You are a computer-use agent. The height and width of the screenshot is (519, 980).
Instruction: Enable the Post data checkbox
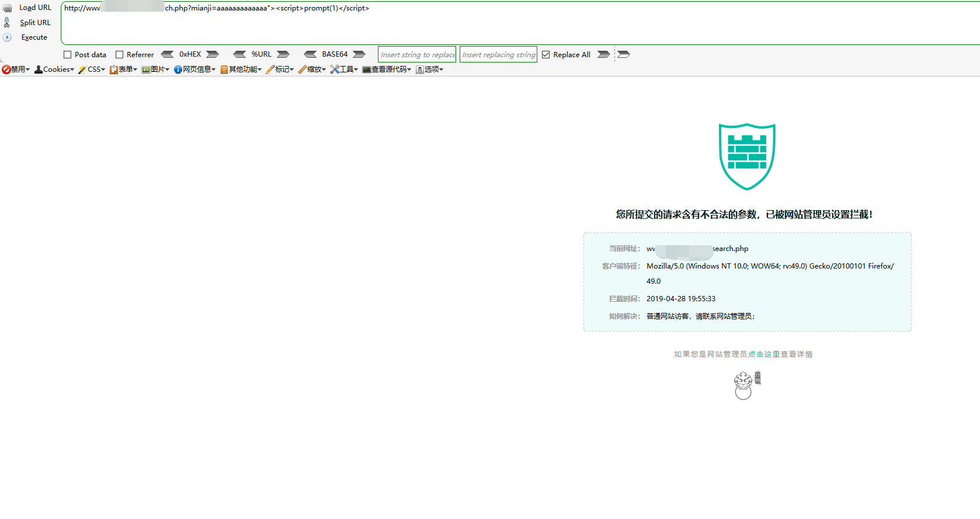click(67, 54)
